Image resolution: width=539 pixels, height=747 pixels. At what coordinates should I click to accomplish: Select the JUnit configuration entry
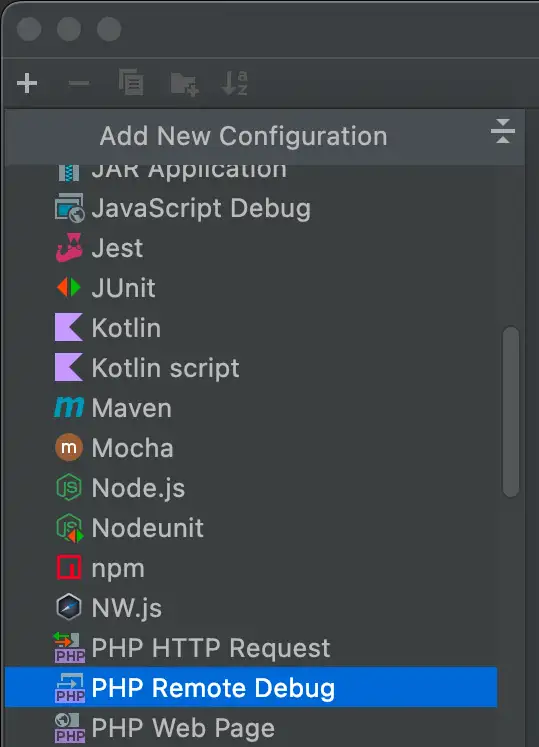[x=251, y=288]
